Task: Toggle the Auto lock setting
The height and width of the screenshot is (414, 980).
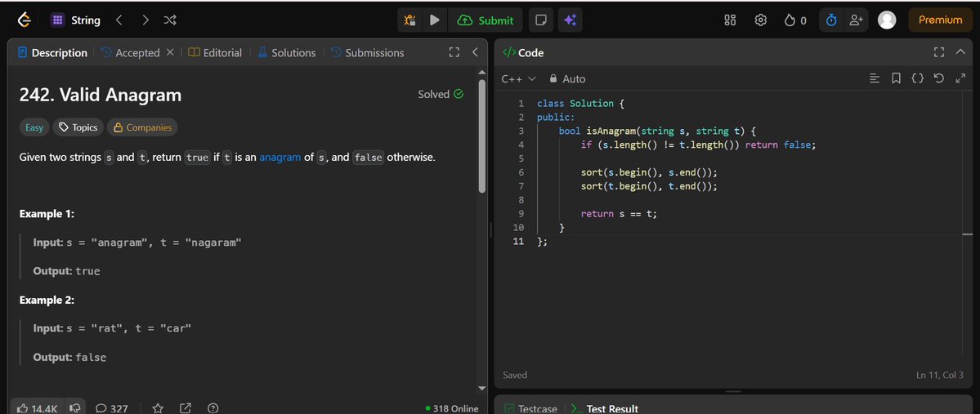Action: 567,78
